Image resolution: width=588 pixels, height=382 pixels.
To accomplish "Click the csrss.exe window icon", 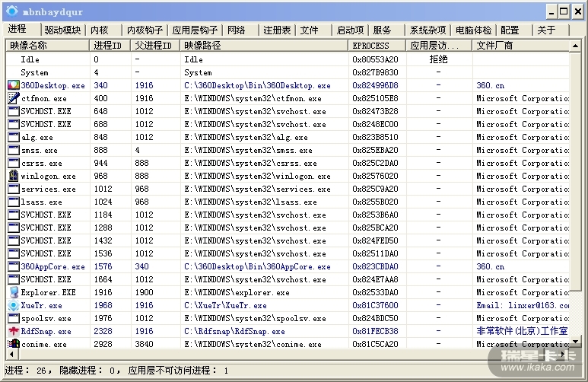I will (x=14, y=164).
